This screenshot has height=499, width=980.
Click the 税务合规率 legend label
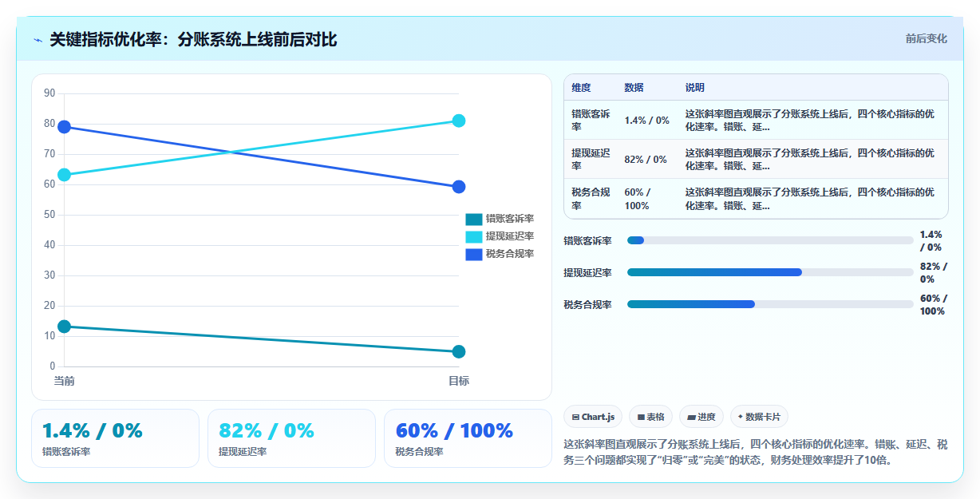[x=510, y=254]
